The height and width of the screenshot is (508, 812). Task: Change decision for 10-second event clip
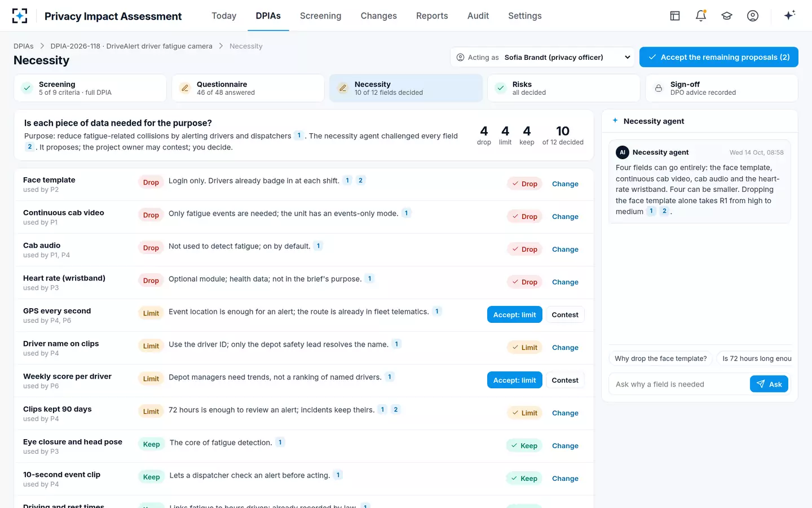565,479
